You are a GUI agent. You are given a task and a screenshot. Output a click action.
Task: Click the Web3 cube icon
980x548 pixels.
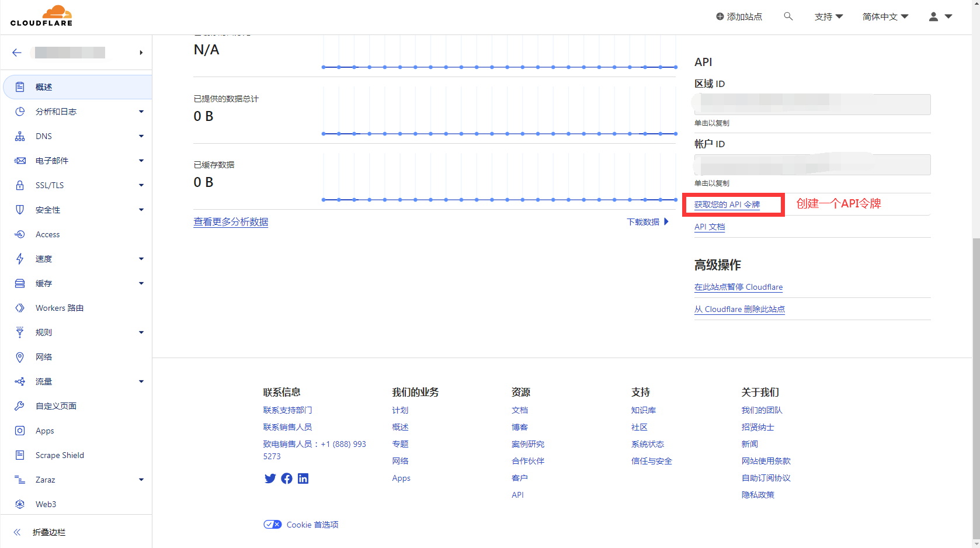20,504
